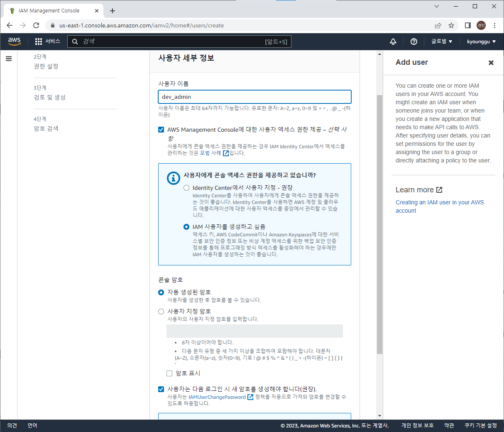
Task: Click the scrollbar up arrow
Action: coord(379,54)
